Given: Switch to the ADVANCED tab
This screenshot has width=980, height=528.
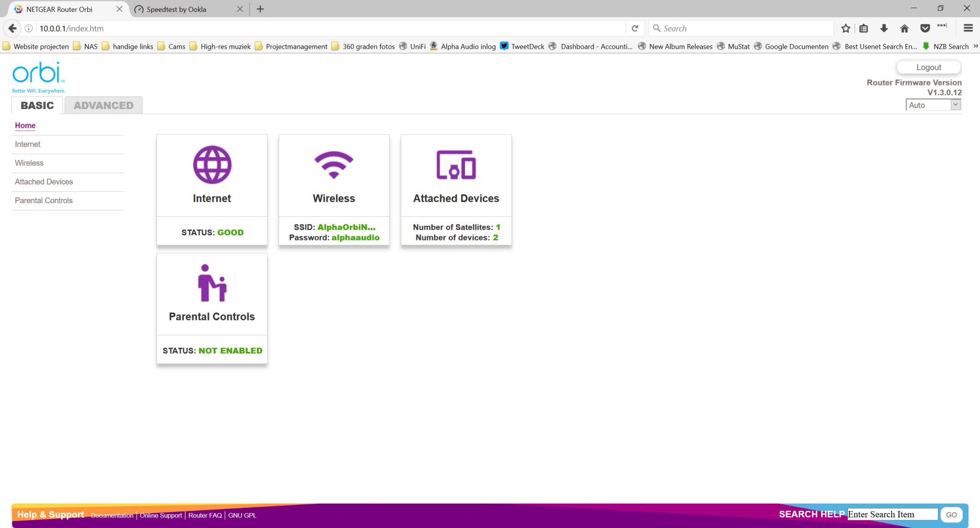Looking at the screenshot, I should (103, 105).
